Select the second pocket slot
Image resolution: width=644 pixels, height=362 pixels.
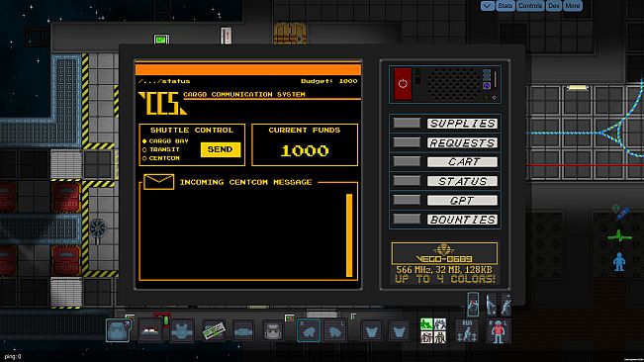[x=399, y=330]
